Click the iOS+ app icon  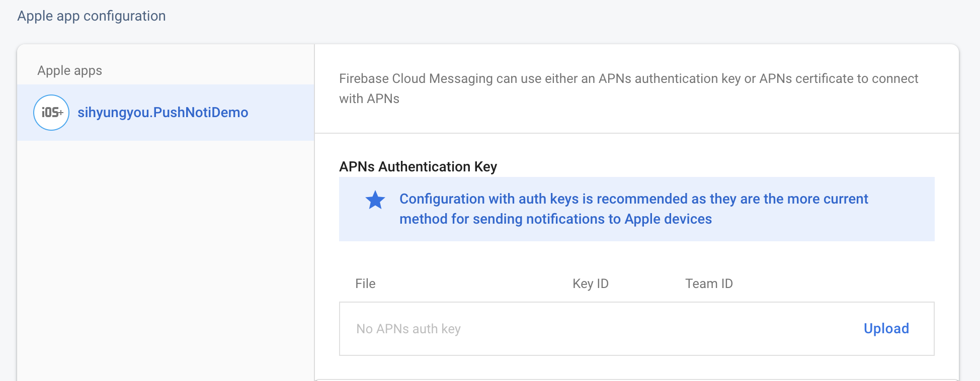pyautogui.click(x=51, y=113)
